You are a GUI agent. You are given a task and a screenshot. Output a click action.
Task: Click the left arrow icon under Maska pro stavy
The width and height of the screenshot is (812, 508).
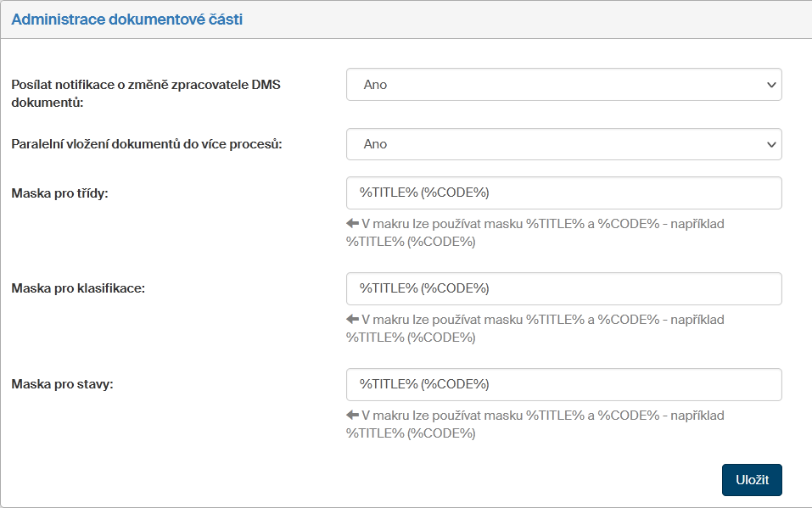(353, 416)
